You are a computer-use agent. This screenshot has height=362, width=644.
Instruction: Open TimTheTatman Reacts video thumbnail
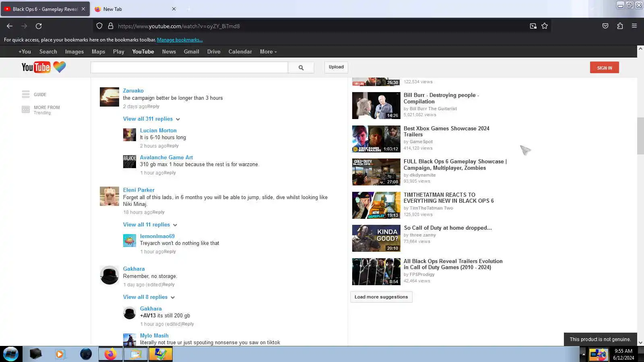tap(376, 205)
